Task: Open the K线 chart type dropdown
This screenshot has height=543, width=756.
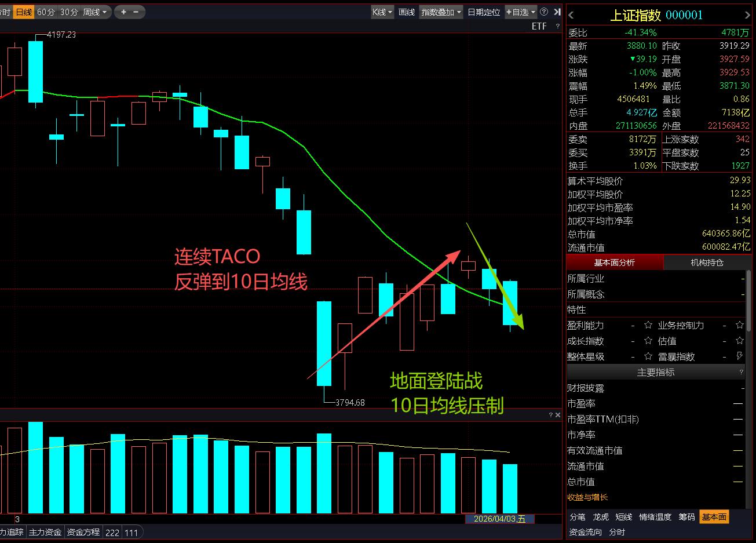Action: pos(382,12)
